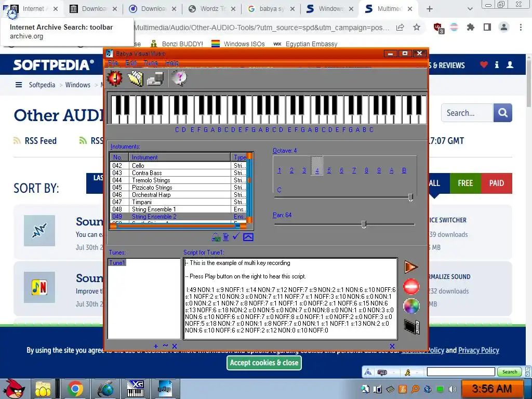Select Timpani instrument row
The image size is (532, 399).
178,202
